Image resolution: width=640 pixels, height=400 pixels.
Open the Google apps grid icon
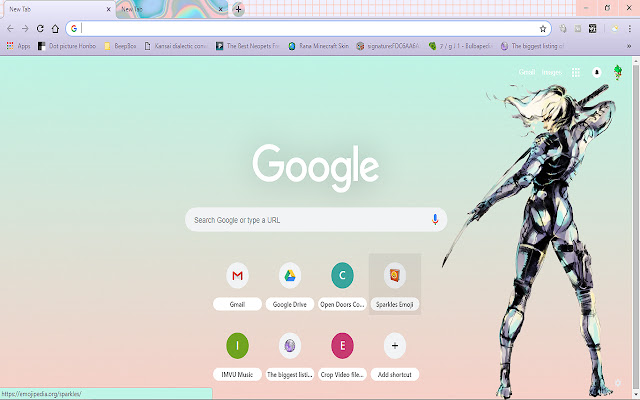(576, 72)
